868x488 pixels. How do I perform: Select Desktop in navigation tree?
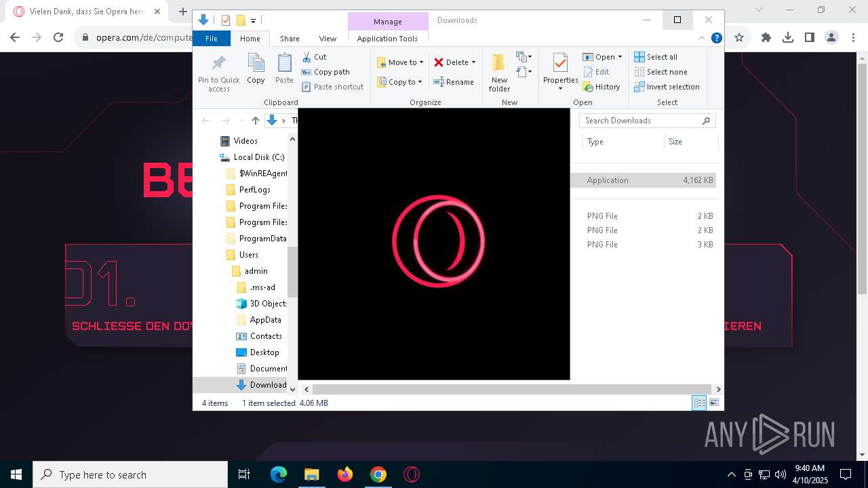[x=257, y=352]
